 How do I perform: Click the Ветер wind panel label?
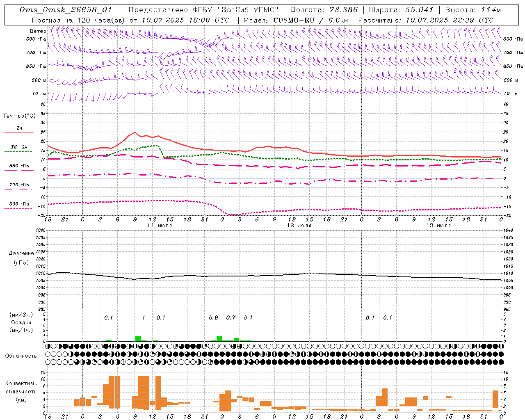38,31
